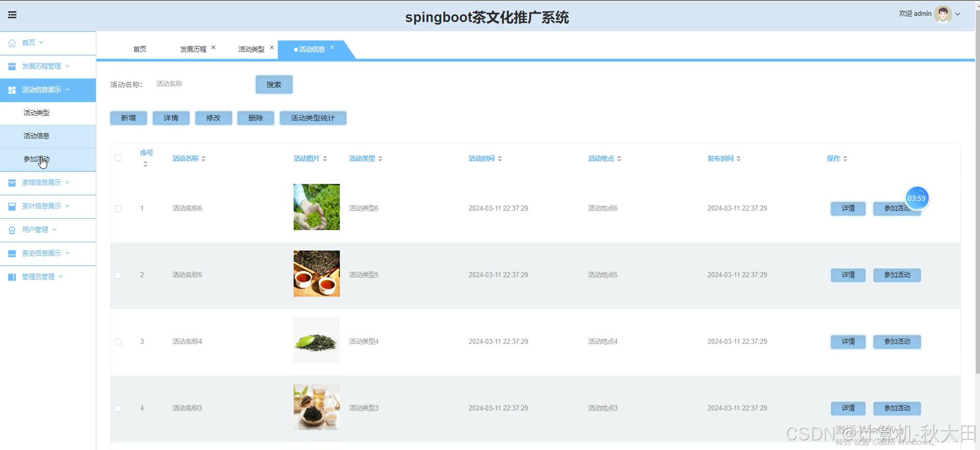The width and height of the screenshot is (980, 450).
Task: Toggle the select-all header checkbox
Action: 118,158
